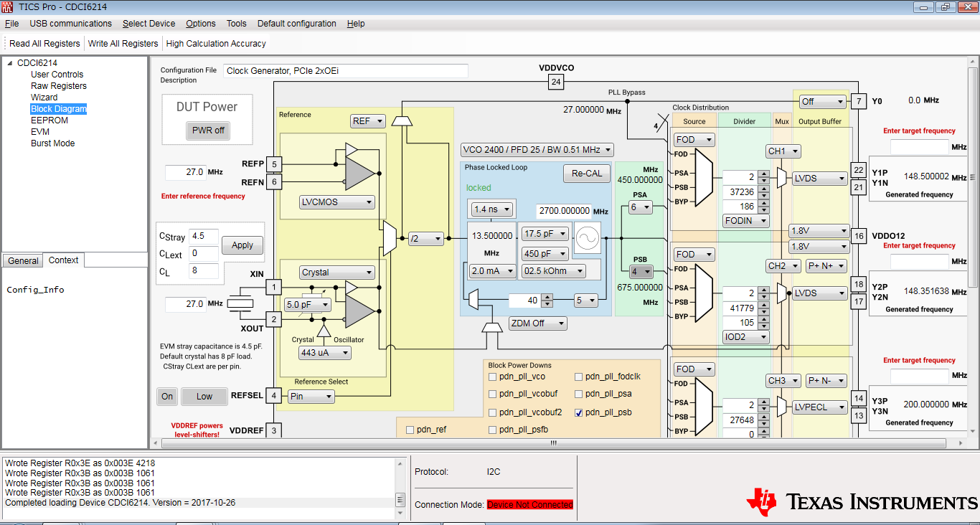
Task: Uncheck the pdn_pll_psb checkbox
Action: (579, 412)
